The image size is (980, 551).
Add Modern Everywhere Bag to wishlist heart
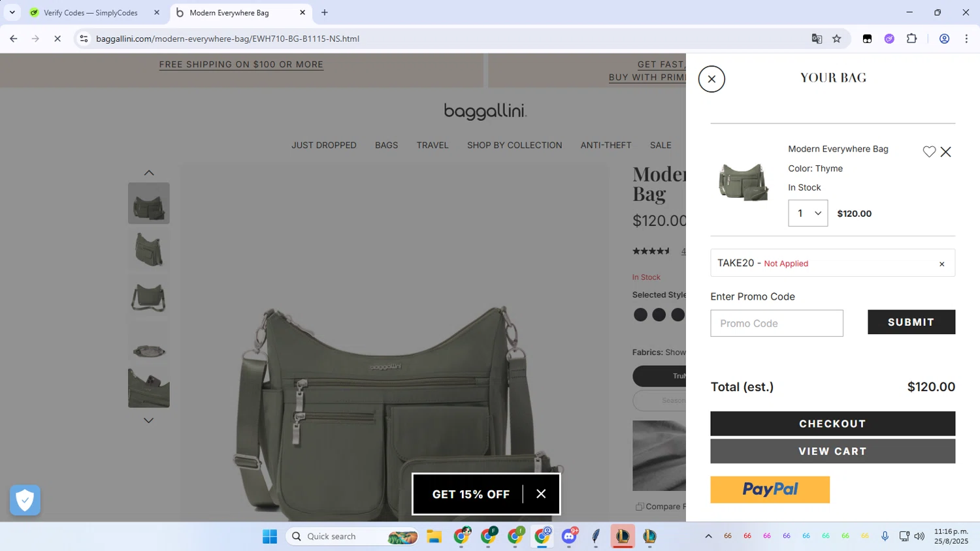929,151
